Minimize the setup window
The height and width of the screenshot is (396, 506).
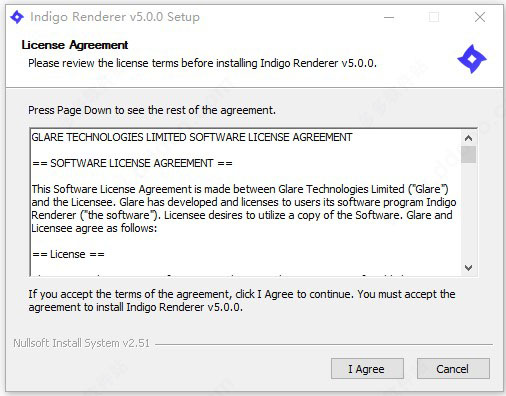click(x=389, y=17)
